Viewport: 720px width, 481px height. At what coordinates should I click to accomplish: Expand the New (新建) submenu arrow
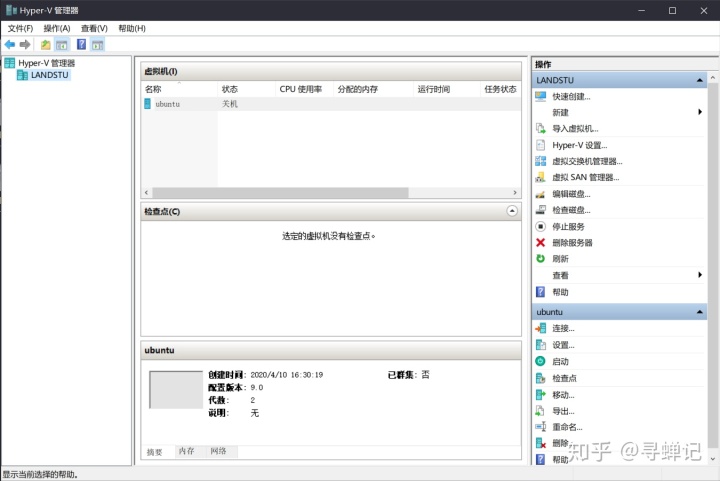(x=700, y=112)
